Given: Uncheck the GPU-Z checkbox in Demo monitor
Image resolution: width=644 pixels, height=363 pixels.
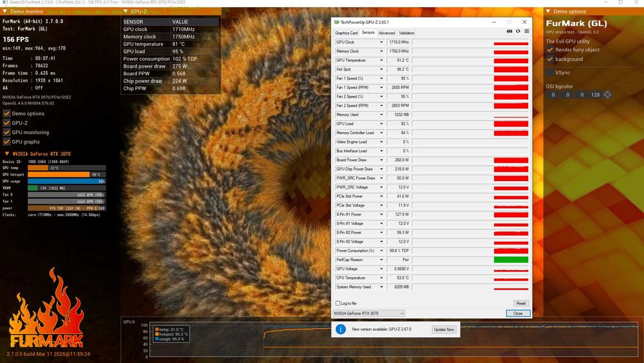Looking at the screenshot, I should [6, 123].
